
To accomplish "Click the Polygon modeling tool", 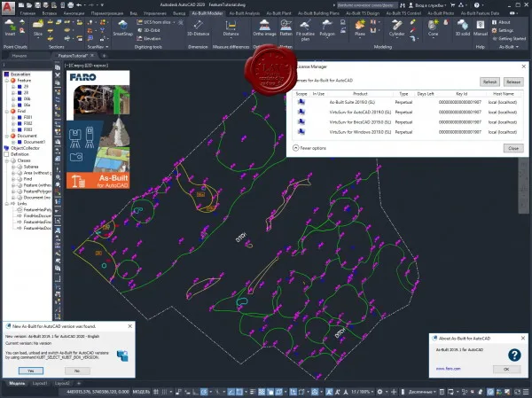I will pyautogui.click(x=327, y=27).
